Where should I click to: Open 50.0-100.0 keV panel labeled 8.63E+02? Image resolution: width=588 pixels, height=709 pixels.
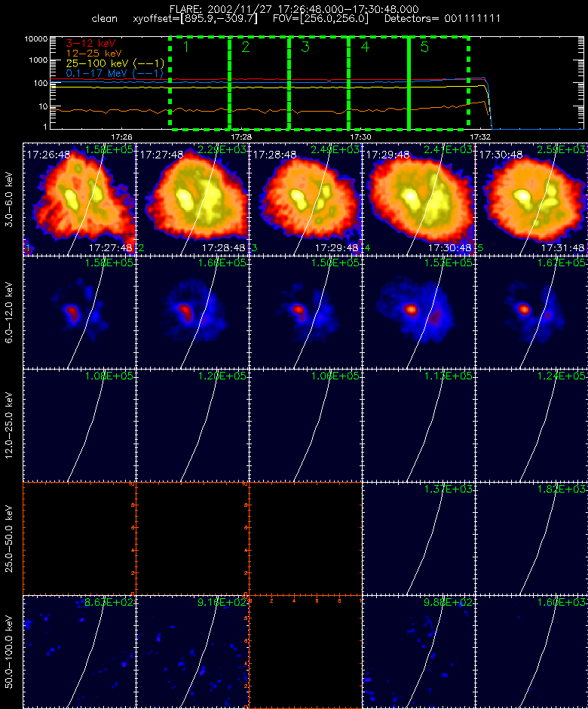pos(80,652)
